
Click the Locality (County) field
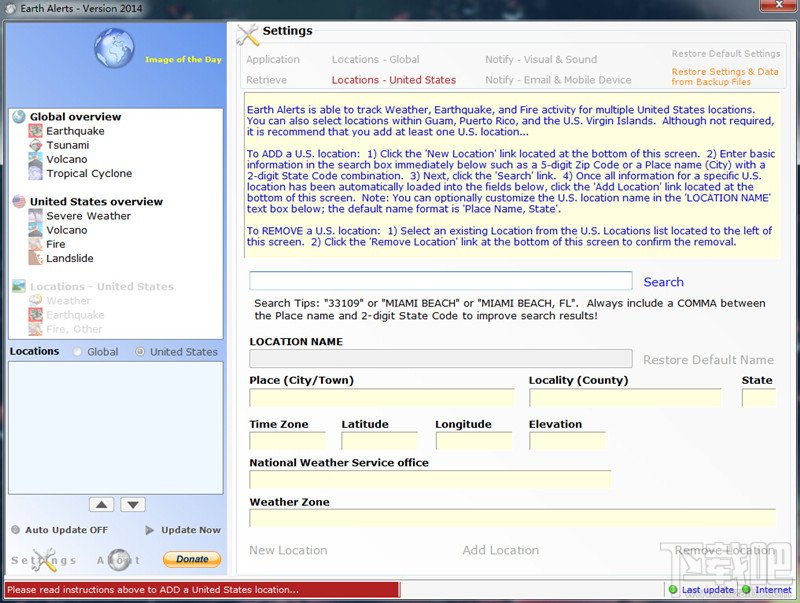click(x=626, y=397)
